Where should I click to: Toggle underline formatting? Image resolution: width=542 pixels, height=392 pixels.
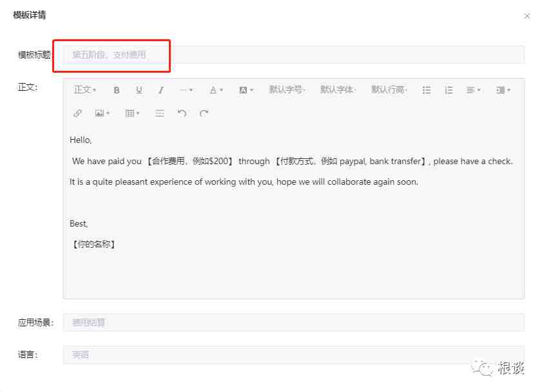tap(139, 90)
